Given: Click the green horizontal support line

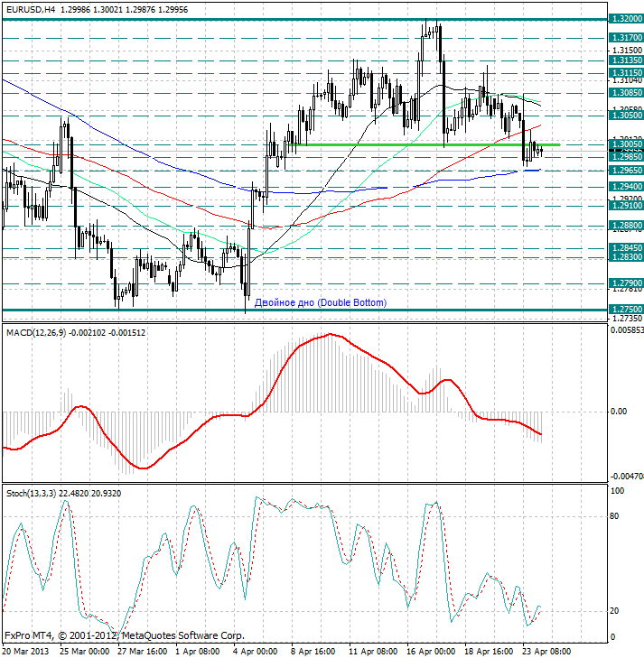Looking at the screenshot, I should point(424,144).
